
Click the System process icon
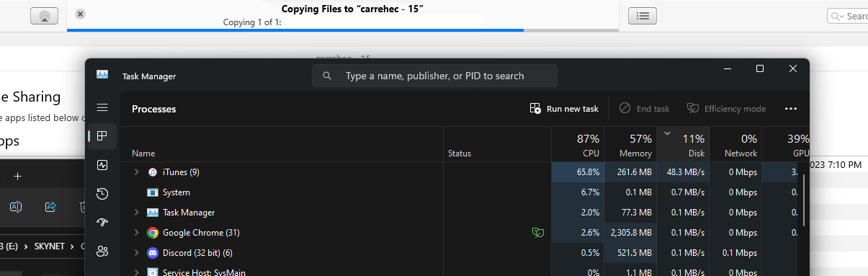pyautogui.click(x=153, y=192)
